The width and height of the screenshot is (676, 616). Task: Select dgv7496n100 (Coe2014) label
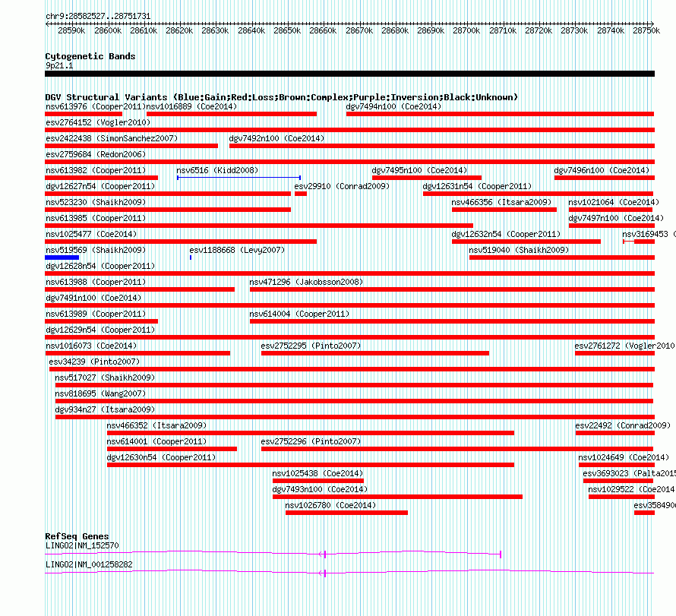pyautogui.click(x=602, y=170)
